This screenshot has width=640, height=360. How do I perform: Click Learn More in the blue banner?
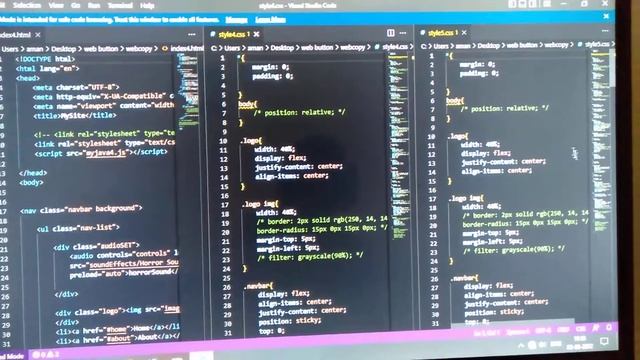(x=271, y=20)
